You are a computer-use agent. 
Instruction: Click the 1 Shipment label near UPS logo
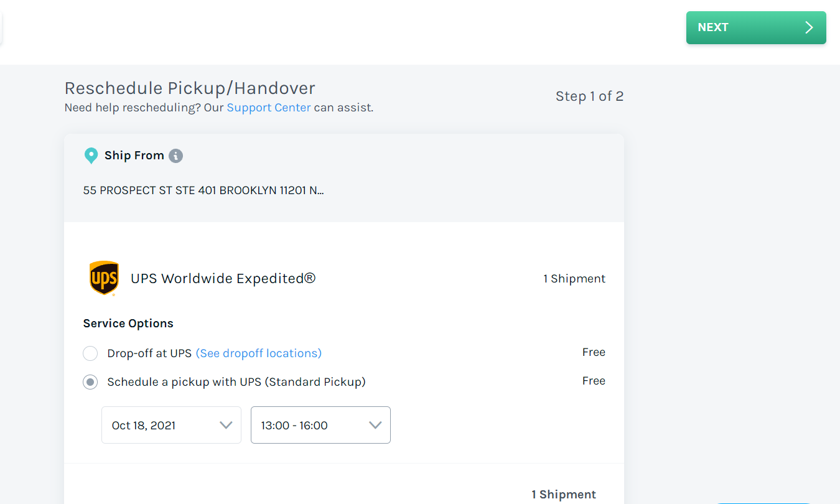point(574,278)
